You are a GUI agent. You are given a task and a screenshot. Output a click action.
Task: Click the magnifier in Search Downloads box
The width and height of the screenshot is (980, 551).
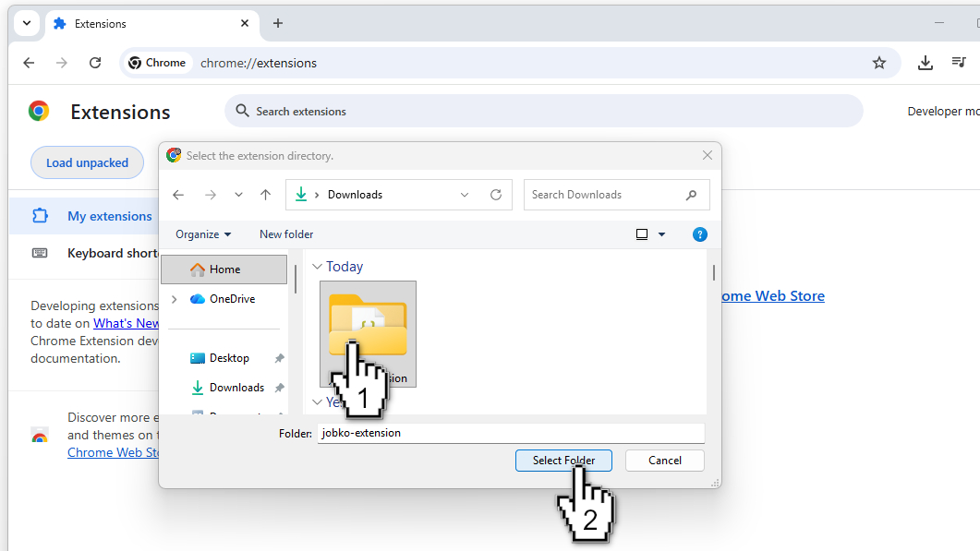pyautogui.click(x=691, y=195)
